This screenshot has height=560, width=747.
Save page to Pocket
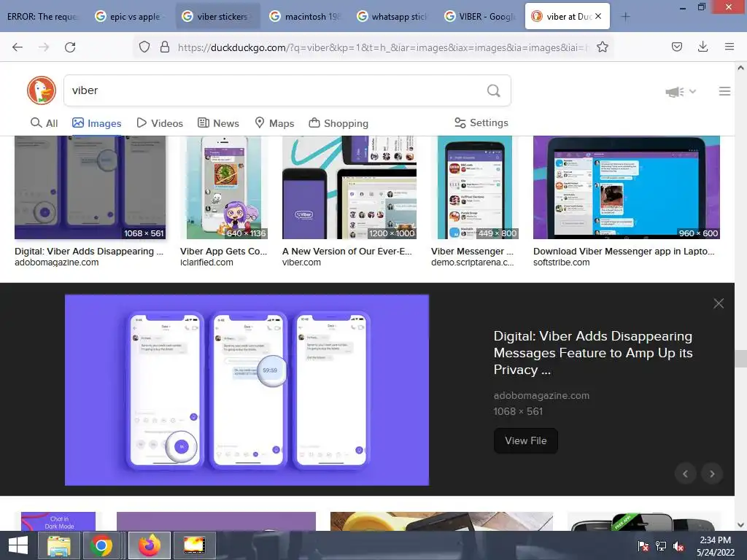tap(676, 47)
